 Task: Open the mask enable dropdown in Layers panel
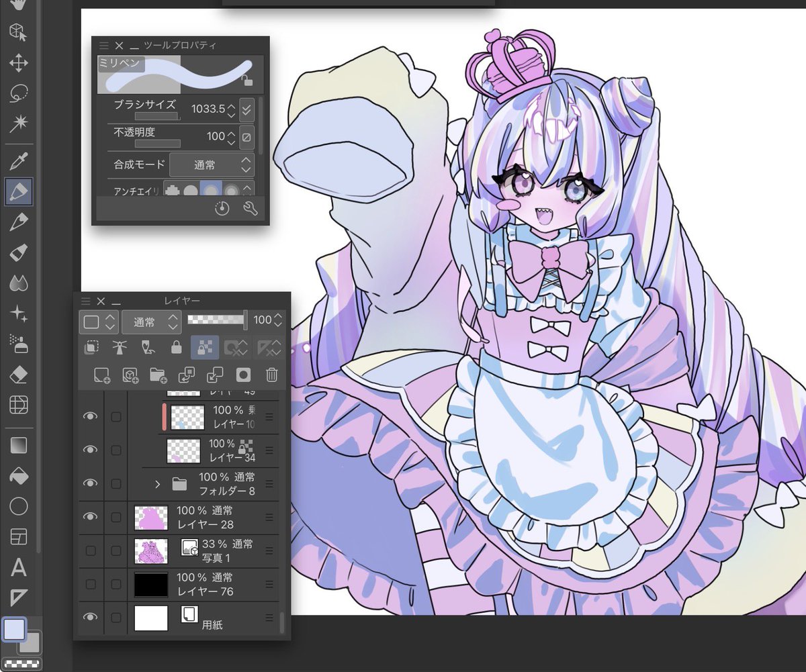click(236, 347)
